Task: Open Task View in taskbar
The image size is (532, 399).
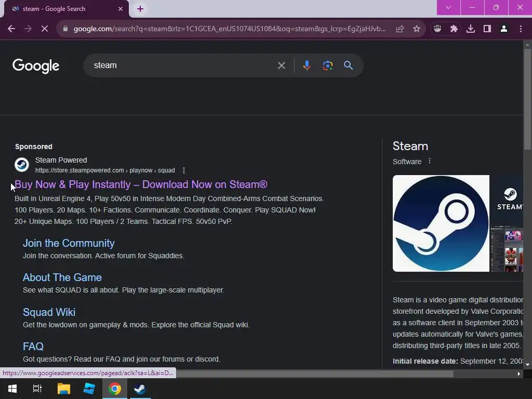Action: (x=37, y=389)
